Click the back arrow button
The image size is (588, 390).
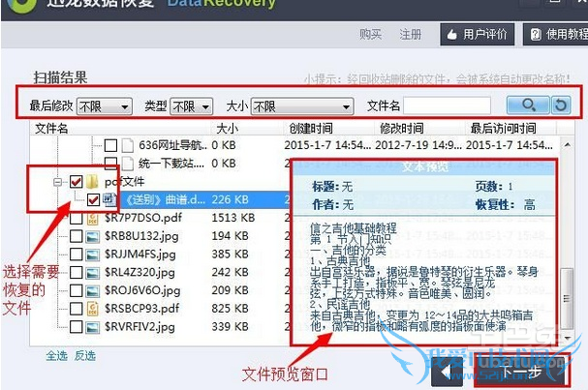[x=447, y=372]
